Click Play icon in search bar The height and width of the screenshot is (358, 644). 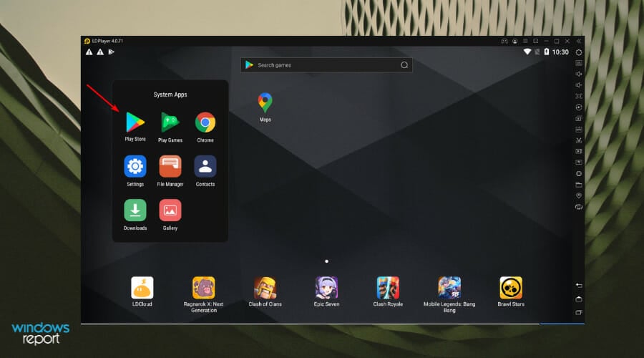tap(249, 65)
